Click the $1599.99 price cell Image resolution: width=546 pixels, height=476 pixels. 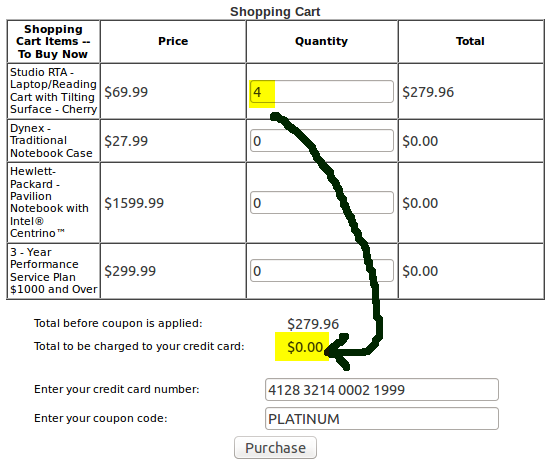(134, 203)
